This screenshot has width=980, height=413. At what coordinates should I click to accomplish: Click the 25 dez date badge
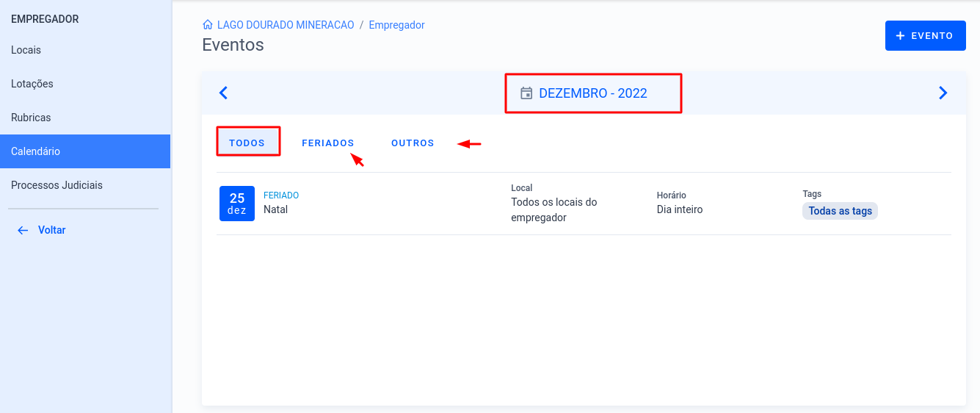(237, 204)
